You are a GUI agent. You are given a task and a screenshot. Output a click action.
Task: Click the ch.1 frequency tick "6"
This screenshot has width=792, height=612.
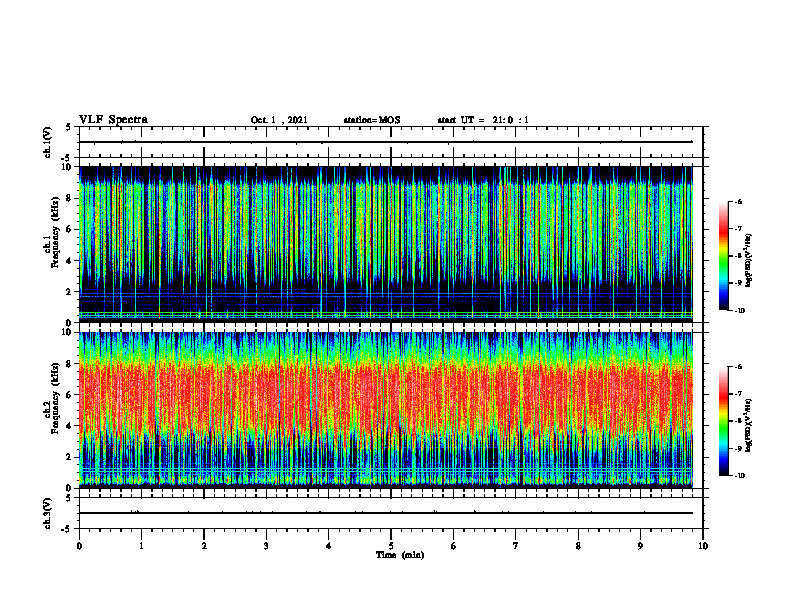tap(70, 229)
